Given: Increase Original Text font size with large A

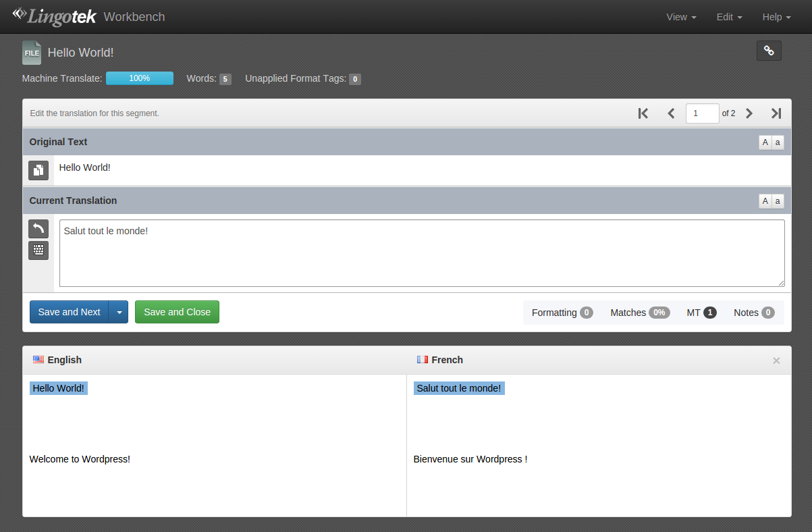Looking at the screenshot, I should coord(765,142).
